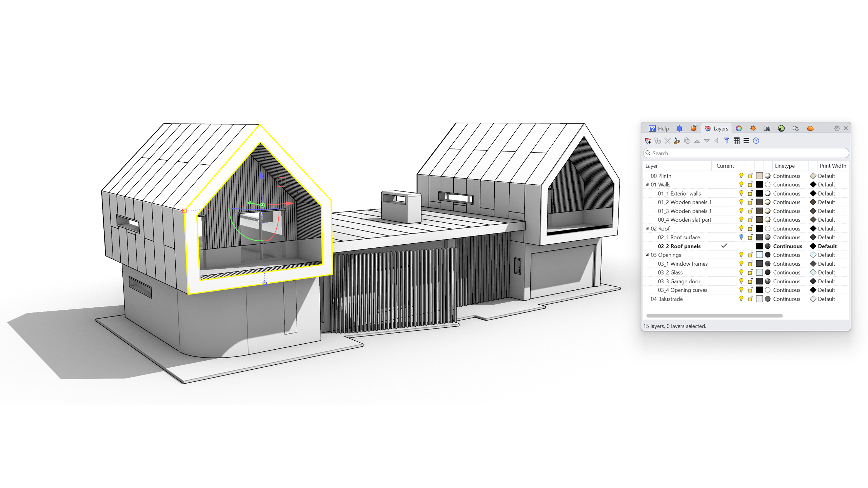
Task: Open the Print Width Default for 02 Roof
Action: 826,229
